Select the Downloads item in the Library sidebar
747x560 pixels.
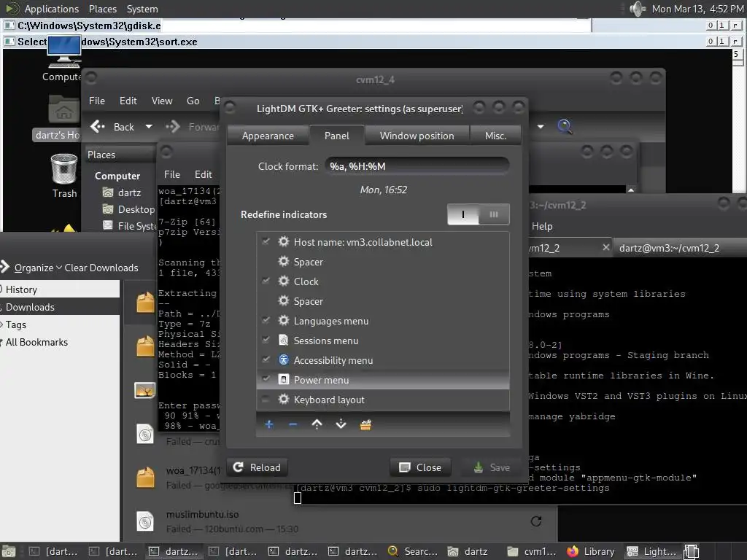click(60, 307)
